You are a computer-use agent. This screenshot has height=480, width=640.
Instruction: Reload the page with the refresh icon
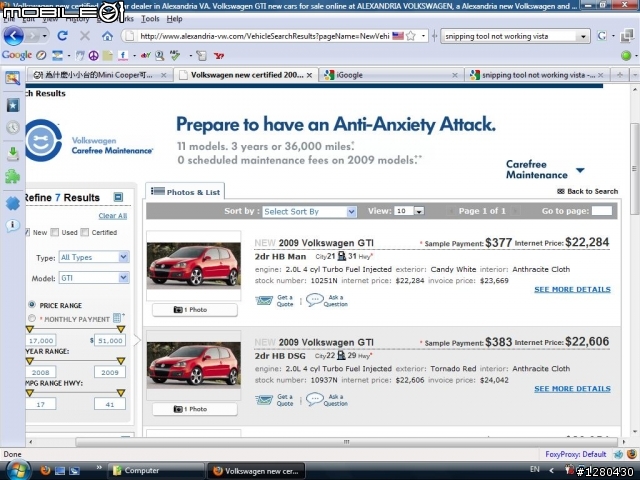[x=62, y=36]
